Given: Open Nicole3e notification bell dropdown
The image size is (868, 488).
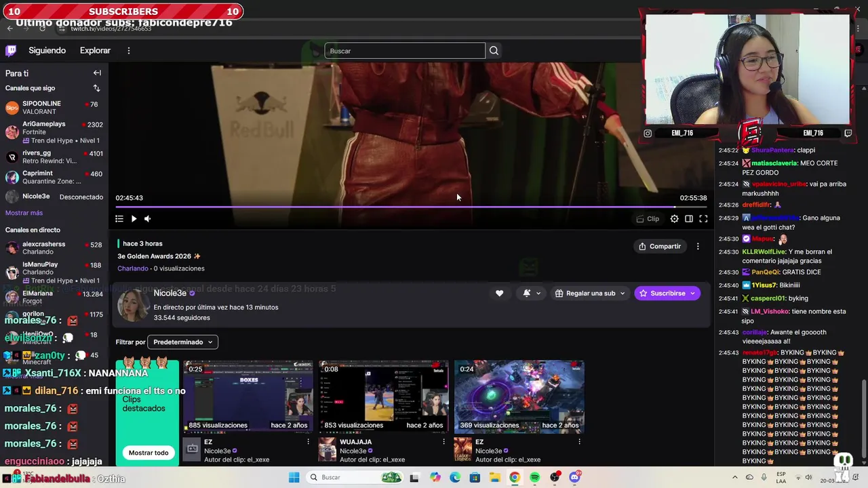Looking at the screenshot, I should pos(531,293).
